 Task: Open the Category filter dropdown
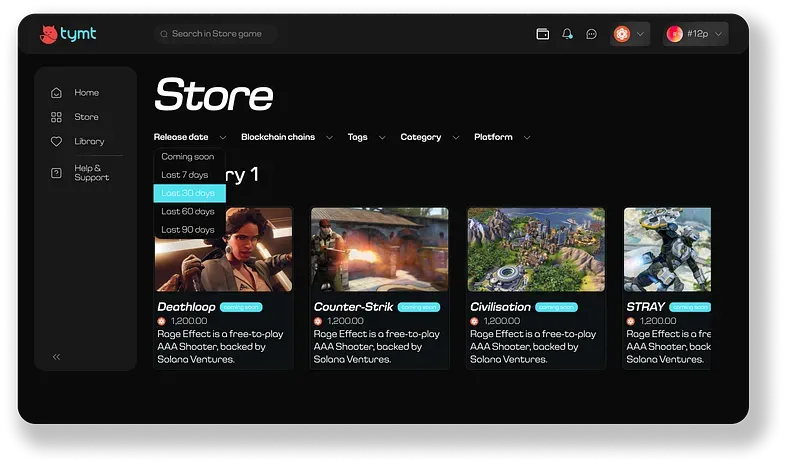pyautogui.click(x=421, y=137)
